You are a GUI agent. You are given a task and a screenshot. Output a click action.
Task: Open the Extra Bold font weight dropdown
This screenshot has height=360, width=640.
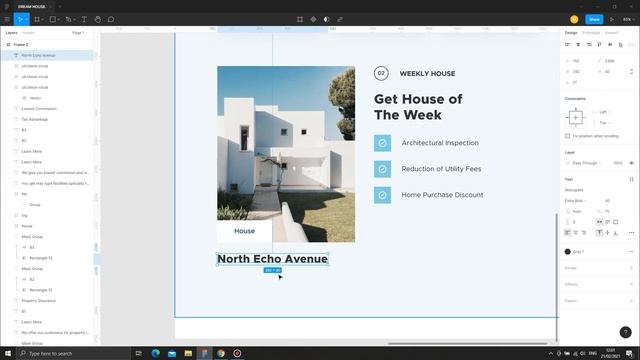tap(575, 201)
